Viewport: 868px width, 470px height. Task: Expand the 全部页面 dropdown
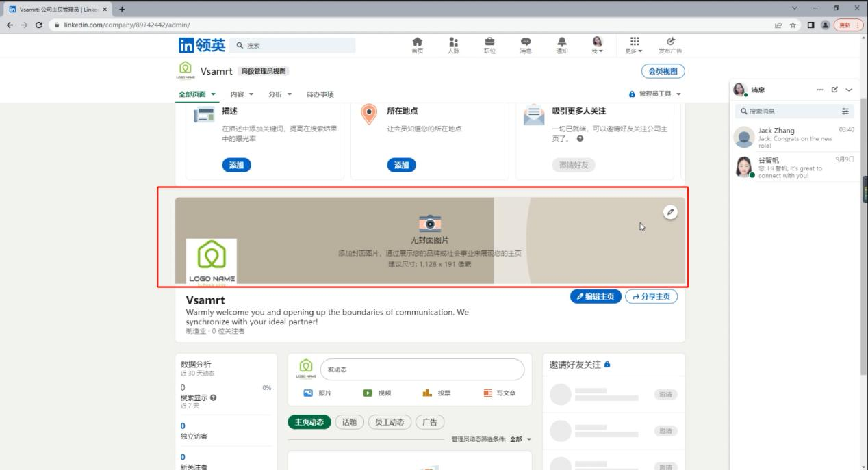[x=197, y=94]
